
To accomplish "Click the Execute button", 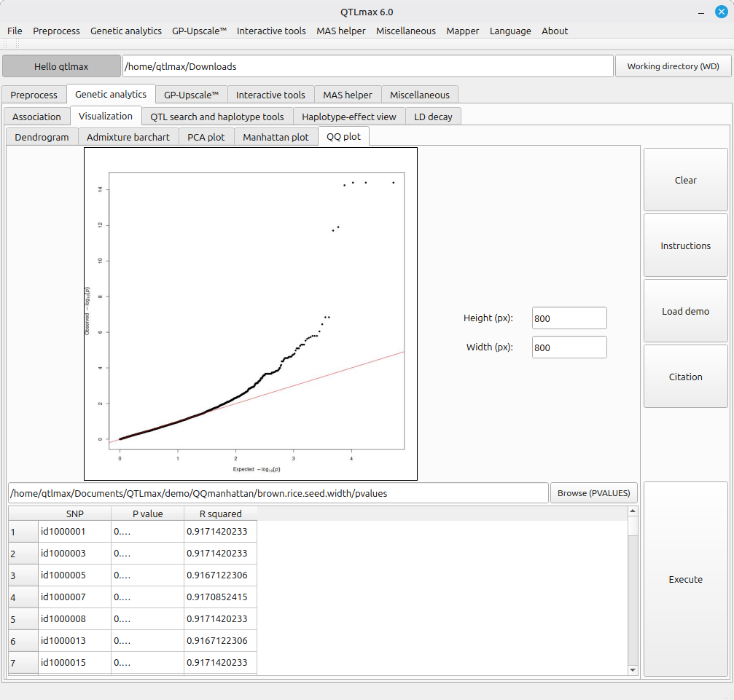I will tap(685, 580).
